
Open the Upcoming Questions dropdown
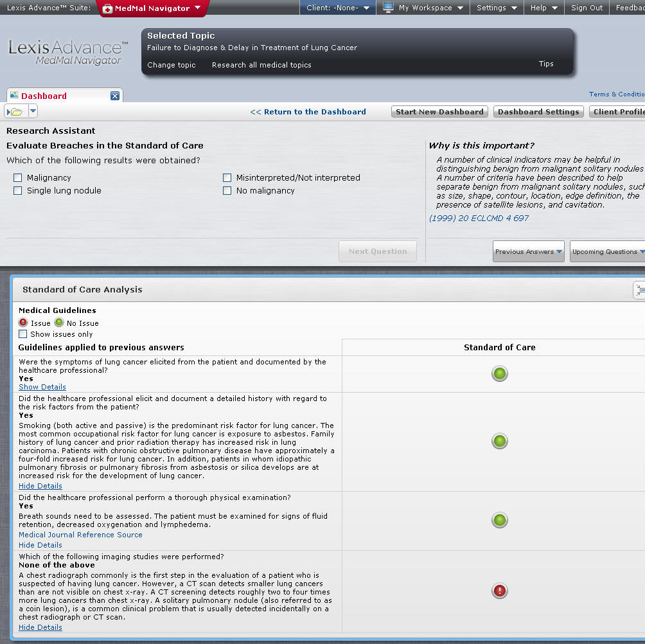tap(608, 251)
